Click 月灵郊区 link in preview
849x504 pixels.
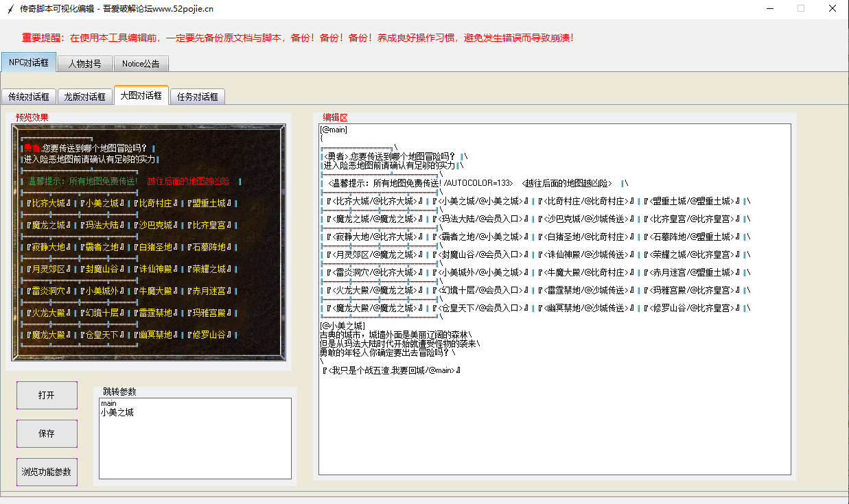(x=48, y=269)
